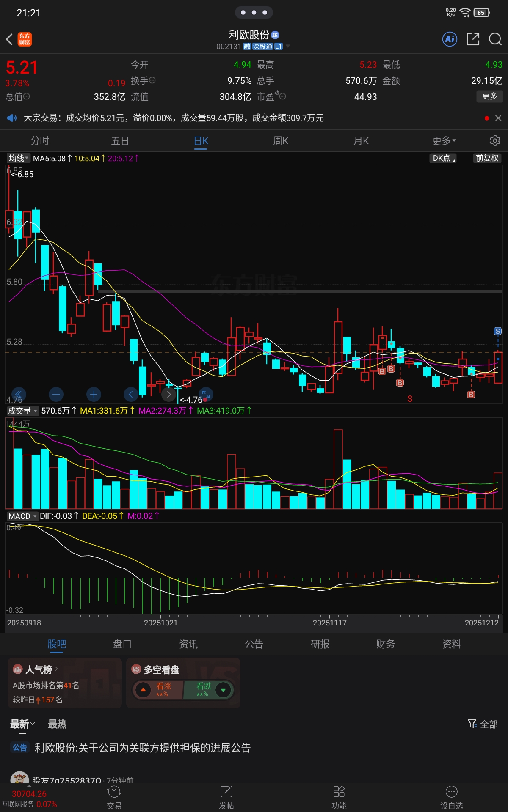Close the block trade news ticker
Screen dimensions: 508x812
(498, 118)
